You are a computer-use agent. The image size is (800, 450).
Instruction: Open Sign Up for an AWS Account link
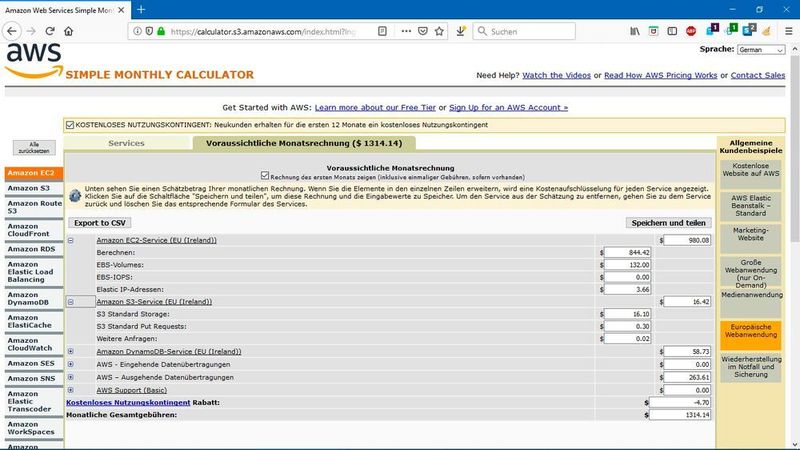[x=508, y=108]
